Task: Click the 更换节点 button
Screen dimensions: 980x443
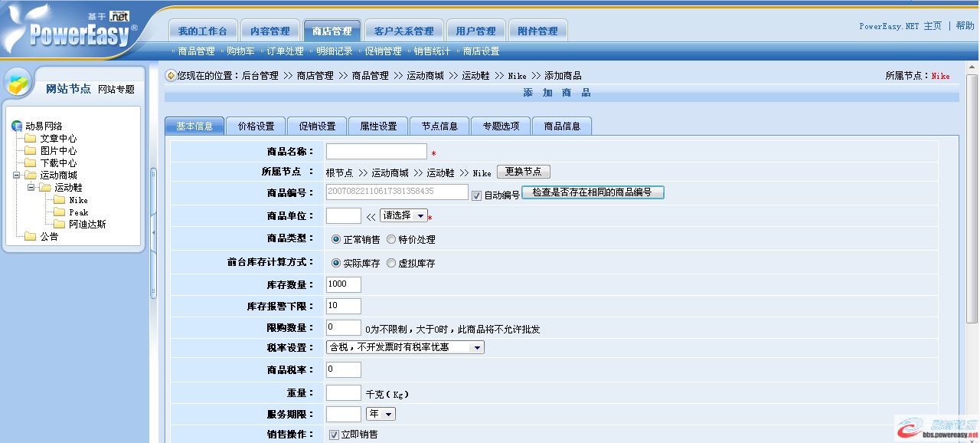Action: (x=524, y=172)
